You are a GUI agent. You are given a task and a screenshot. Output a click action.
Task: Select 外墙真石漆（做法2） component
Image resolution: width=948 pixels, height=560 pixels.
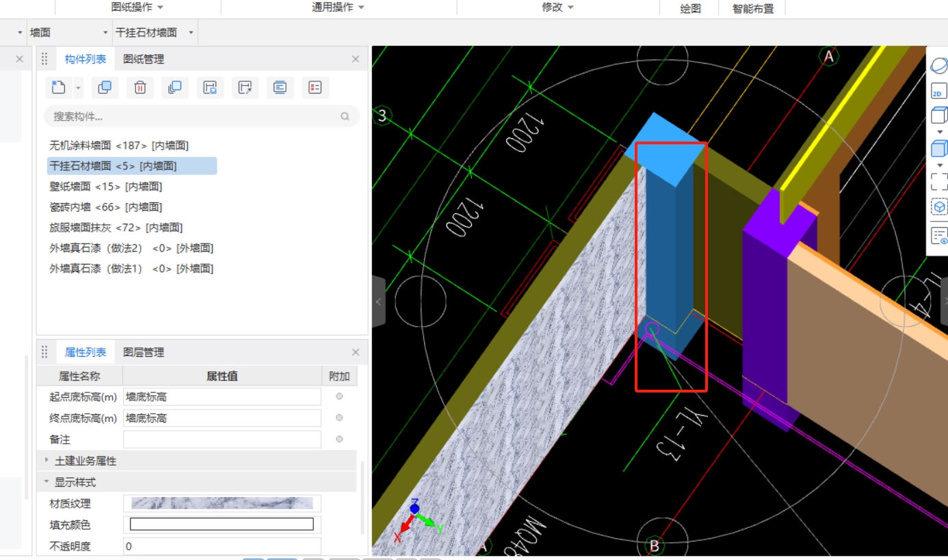[x=131, y=248]
